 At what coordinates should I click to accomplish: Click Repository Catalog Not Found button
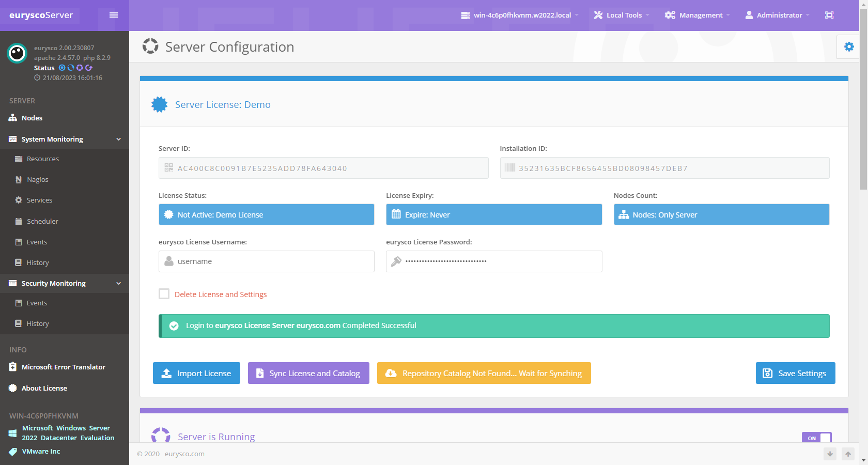pos(484,373)
